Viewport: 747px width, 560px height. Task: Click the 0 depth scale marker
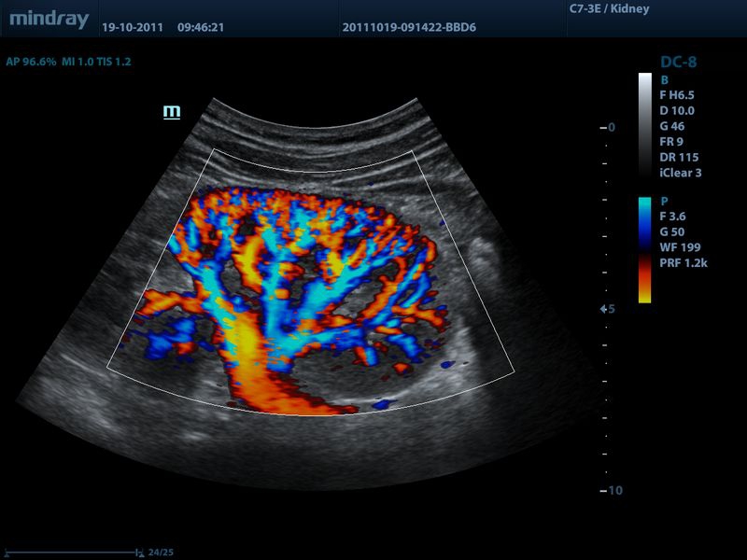(611, 127)
